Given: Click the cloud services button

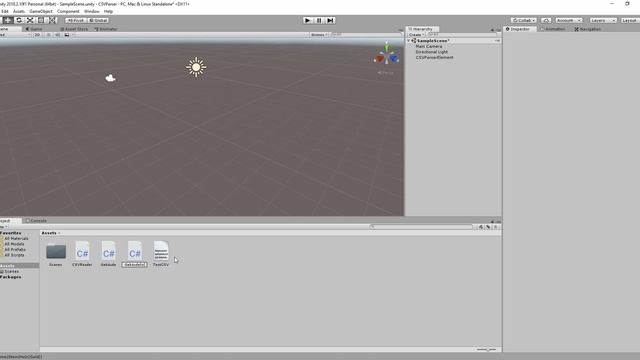Looking at the screenshot, I should coord(546,20).
